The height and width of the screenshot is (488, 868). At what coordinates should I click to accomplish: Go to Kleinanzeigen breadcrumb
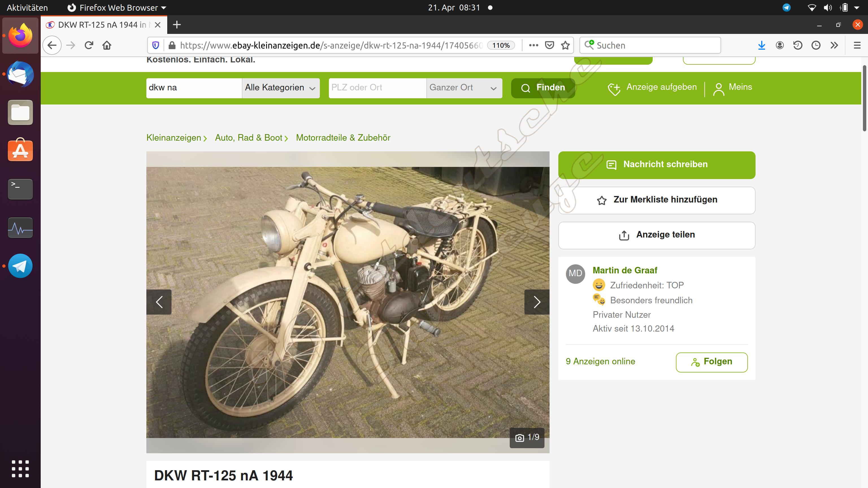pyautogui.click(x=173, y=138)
